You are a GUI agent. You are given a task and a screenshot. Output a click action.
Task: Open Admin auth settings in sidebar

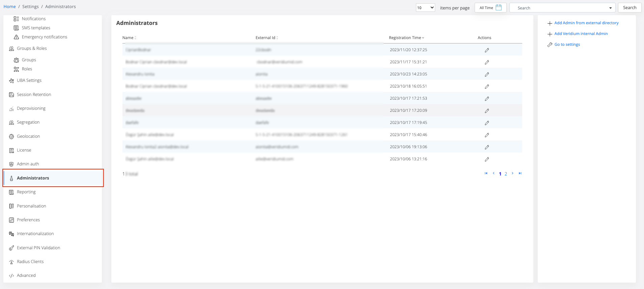(28, 164)
